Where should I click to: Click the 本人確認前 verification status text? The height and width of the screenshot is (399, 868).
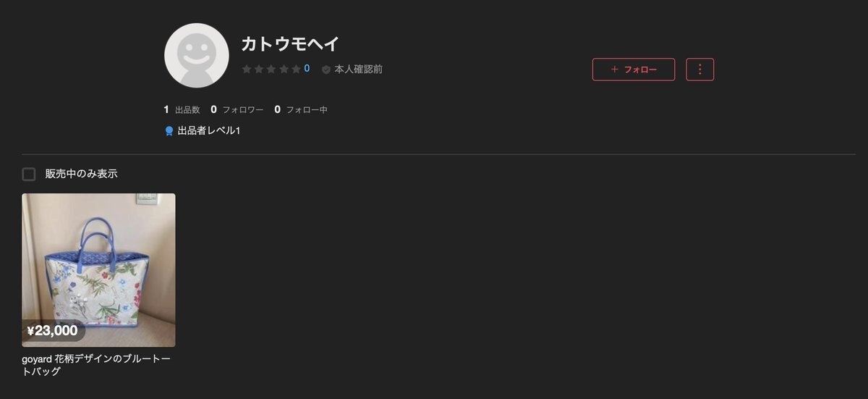tap(359, 70)
